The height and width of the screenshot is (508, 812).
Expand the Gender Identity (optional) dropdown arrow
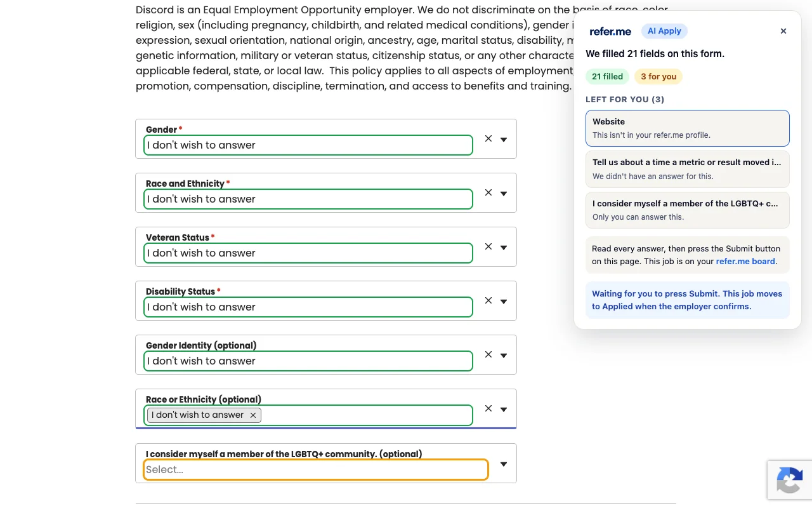coord(504,355)
